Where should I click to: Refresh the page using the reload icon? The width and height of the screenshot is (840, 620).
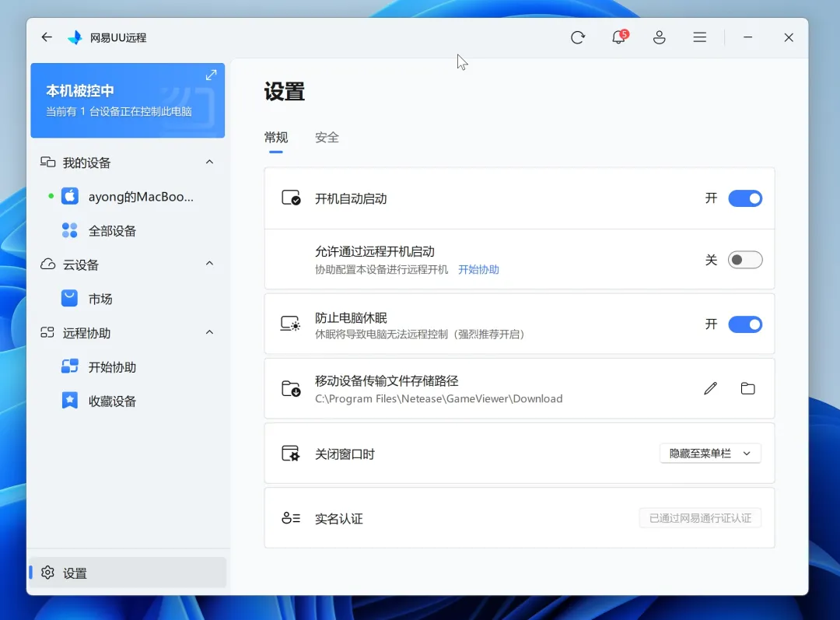pyautogui.click(x=578, y=37)
